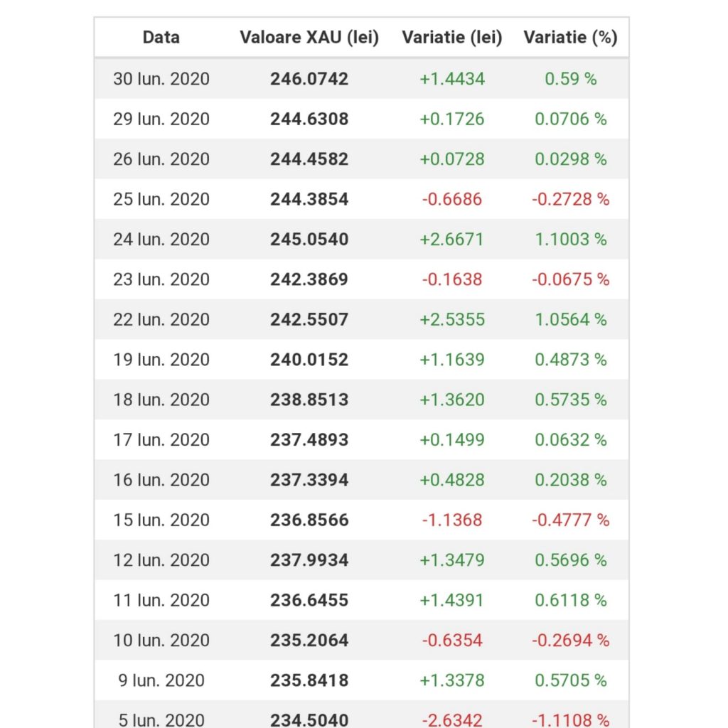Click the +2.5355 variation value
Screen dimensions: 728x728
coord(452,319)
